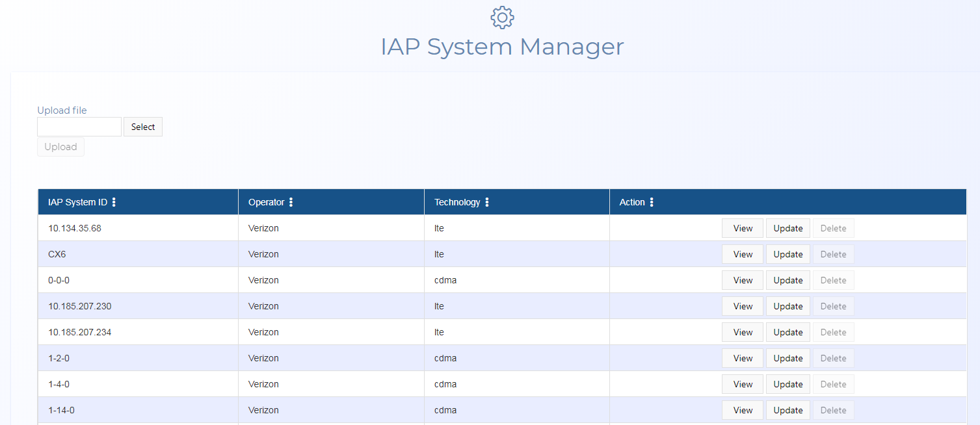Click the Select file button
Viewport: 980px width, 425px height.
pyautogui.click(x=143, y=127)
